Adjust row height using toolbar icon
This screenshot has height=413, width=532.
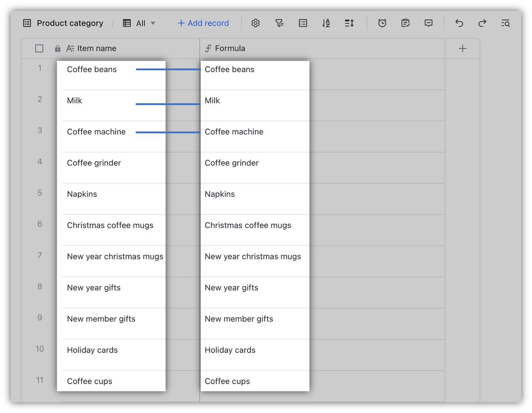[349, 23]
